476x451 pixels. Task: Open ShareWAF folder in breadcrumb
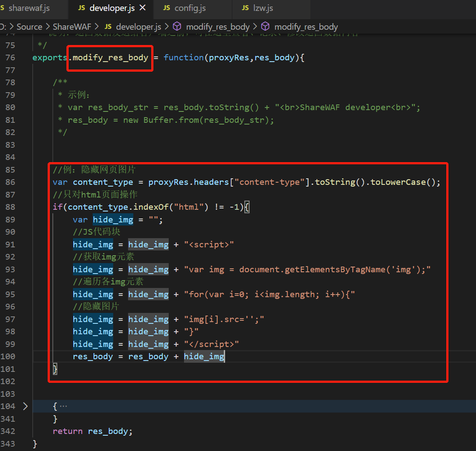pos(72,27)
